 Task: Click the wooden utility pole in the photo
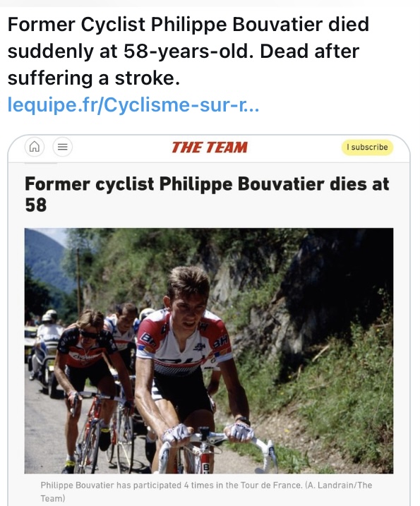(x=78, y=281)
